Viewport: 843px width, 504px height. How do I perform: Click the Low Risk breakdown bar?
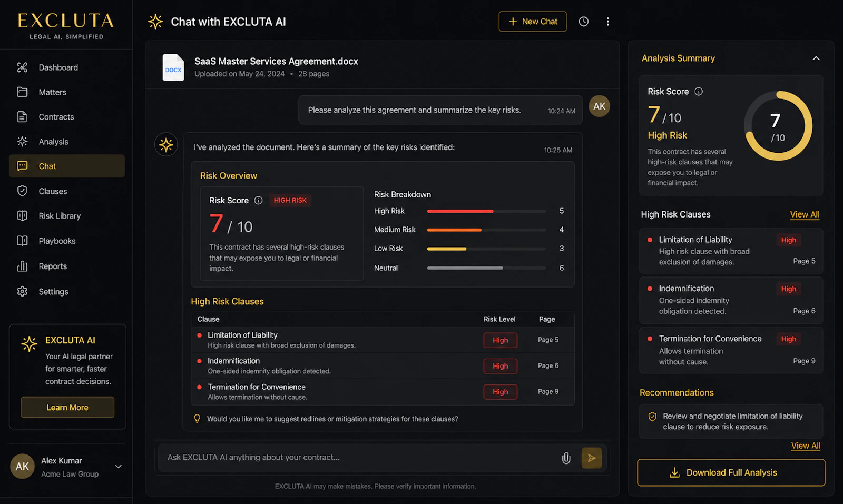(486, 249)
